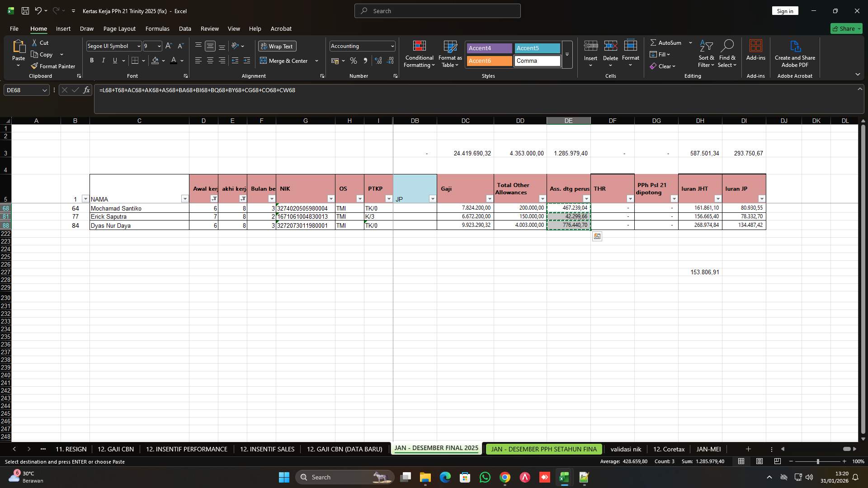Click the Share button

tap(846, 28)
